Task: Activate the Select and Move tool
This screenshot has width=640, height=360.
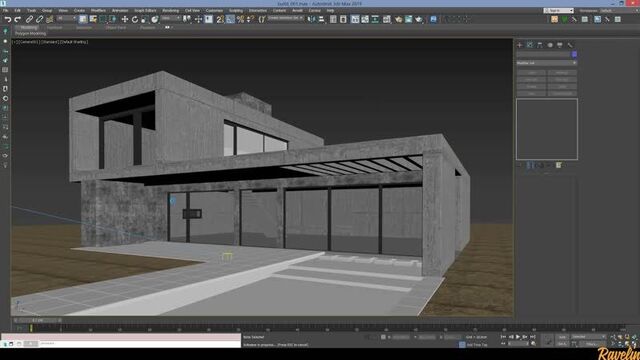Action: 125,19
